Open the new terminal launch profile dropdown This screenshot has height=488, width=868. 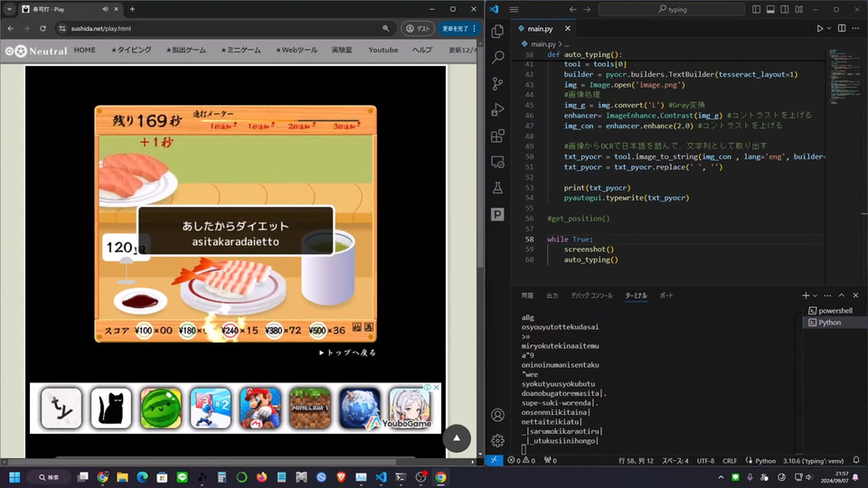tap(816, 296)
